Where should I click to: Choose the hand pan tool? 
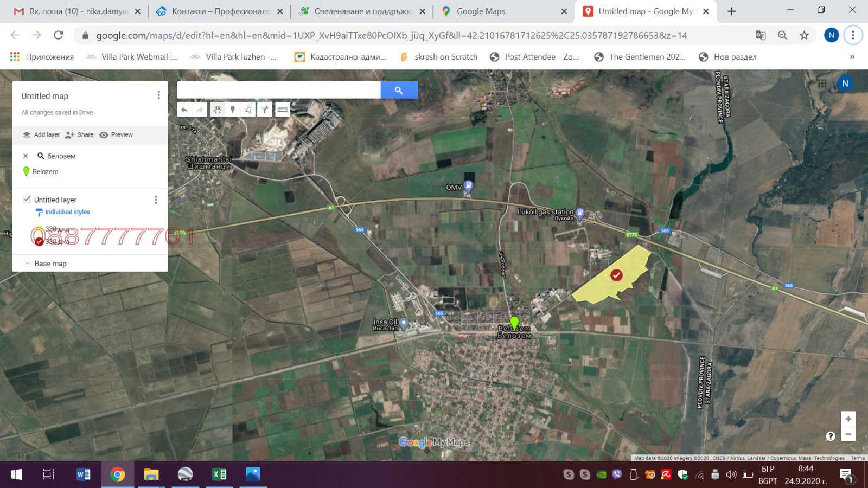(217, 110)
